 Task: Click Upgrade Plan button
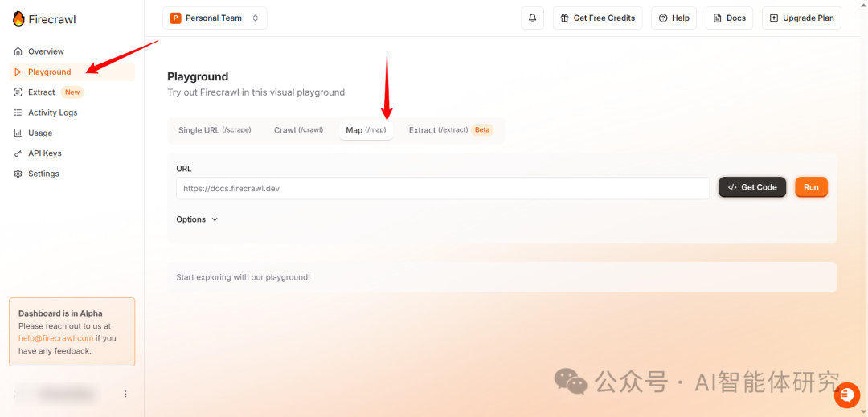[801, 18]
